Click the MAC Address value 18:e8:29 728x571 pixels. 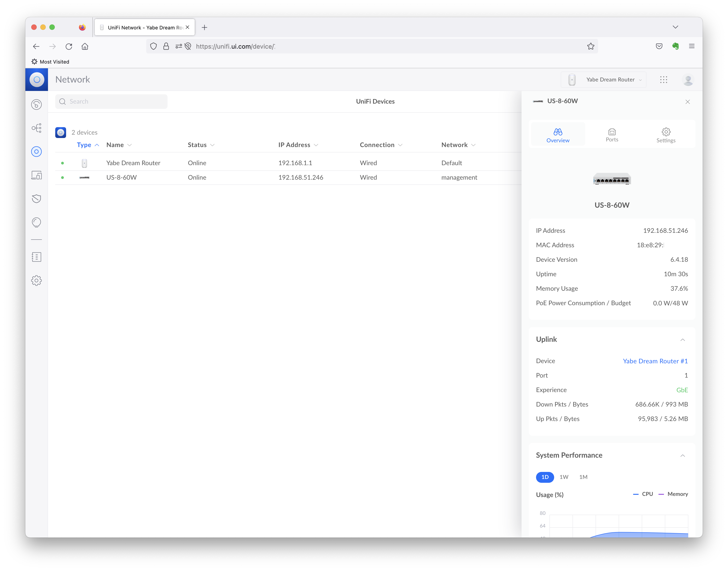click(x=650, y=245)
